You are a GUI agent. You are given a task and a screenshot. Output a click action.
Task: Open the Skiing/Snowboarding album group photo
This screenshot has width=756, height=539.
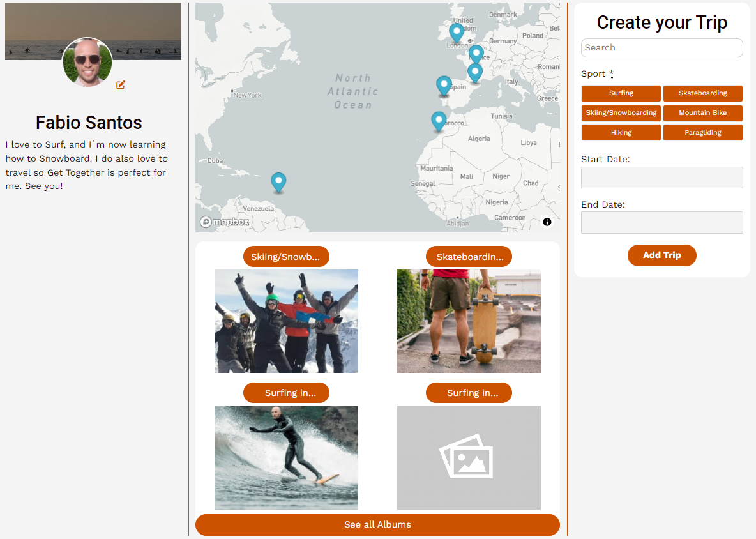click(x=286, y=321)
